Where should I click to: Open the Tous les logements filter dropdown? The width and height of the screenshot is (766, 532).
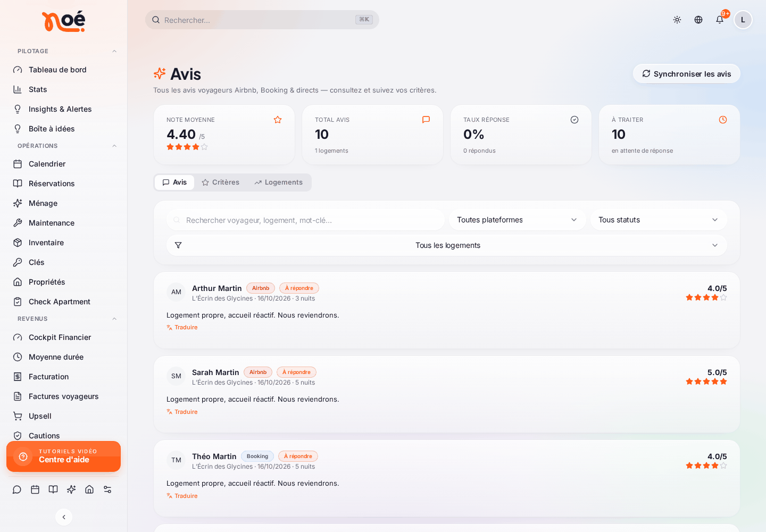coord(447,245)
